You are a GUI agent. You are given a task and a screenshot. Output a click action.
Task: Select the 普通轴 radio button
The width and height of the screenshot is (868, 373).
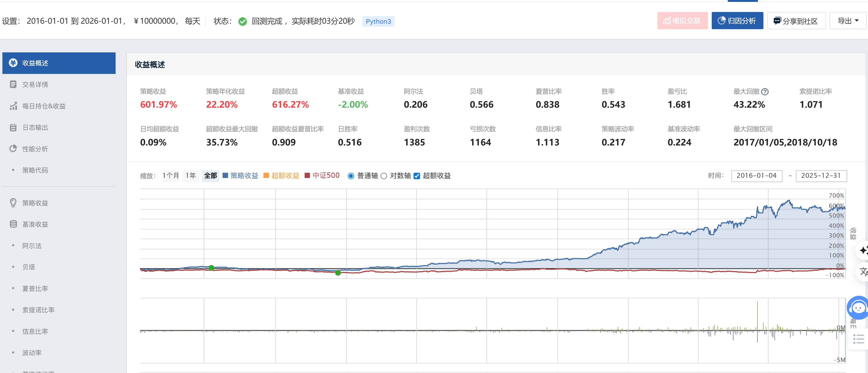[x=351, y=176]
